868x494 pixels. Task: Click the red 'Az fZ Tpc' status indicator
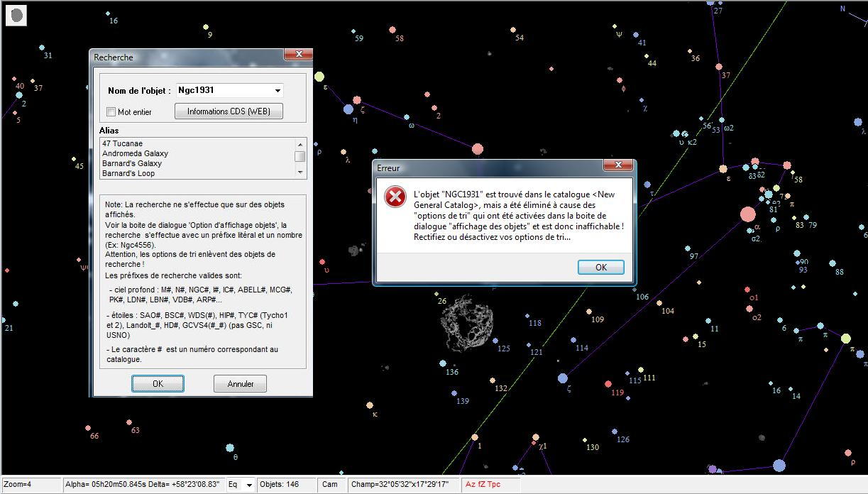[483, 485]
